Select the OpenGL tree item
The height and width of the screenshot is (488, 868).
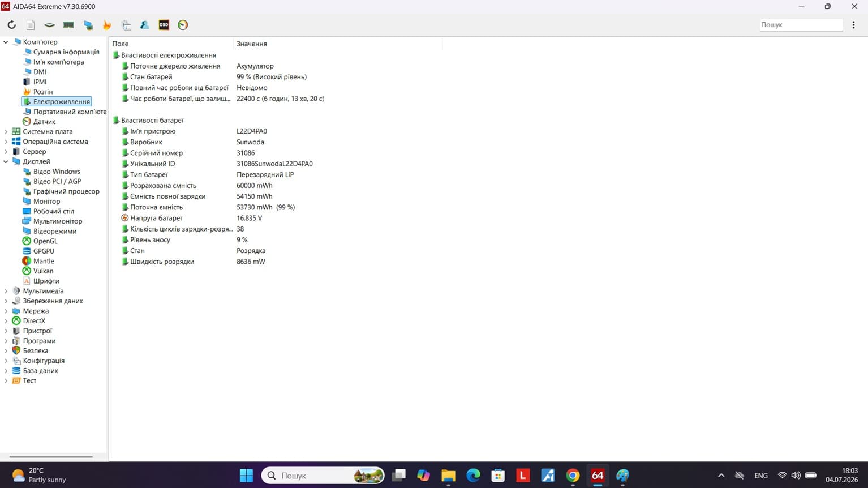[x=45, y=241]
